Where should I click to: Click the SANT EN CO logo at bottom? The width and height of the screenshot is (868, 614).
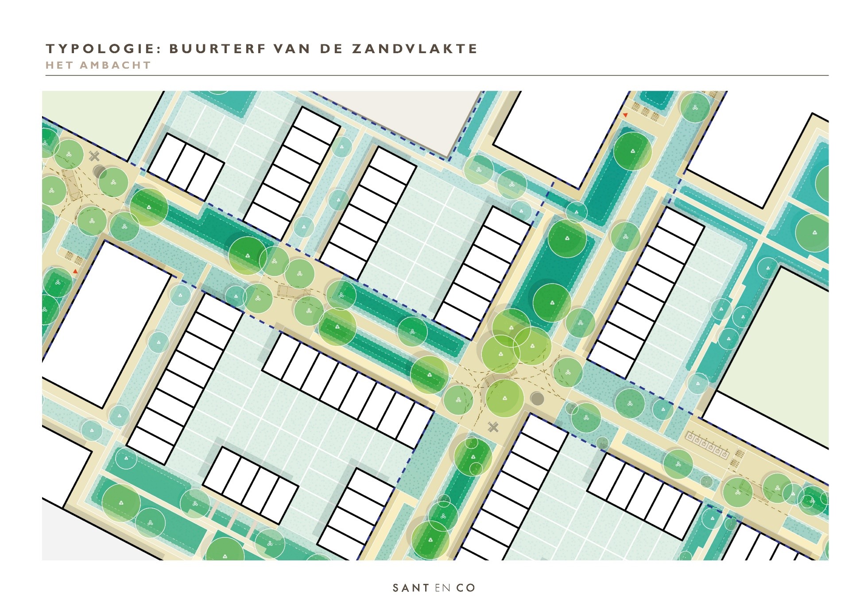pyautogui.click(x=434, y=588)
